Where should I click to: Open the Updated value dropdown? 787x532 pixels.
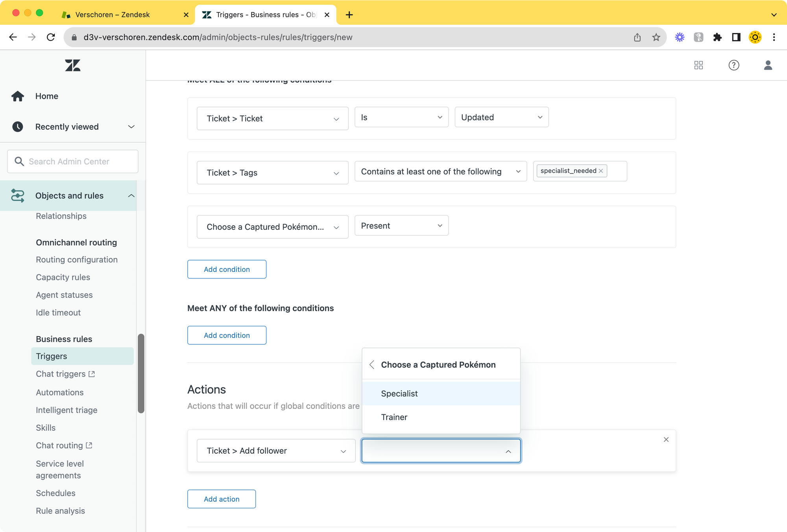(501, 117)
